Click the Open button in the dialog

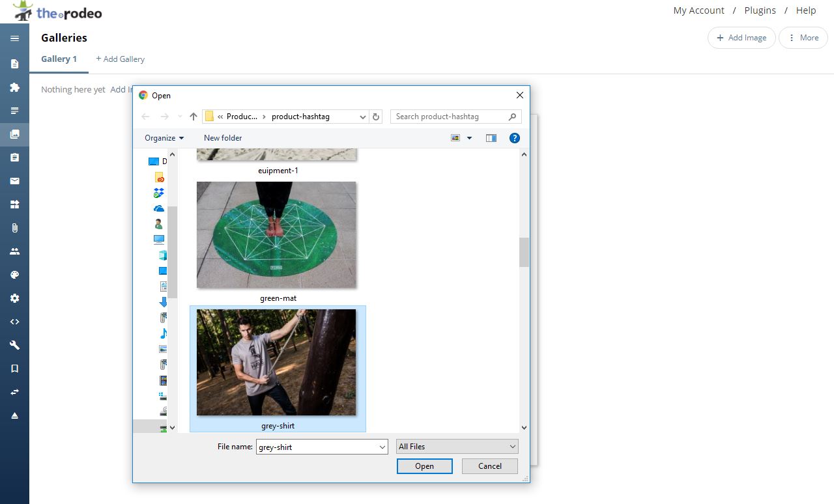424,466
